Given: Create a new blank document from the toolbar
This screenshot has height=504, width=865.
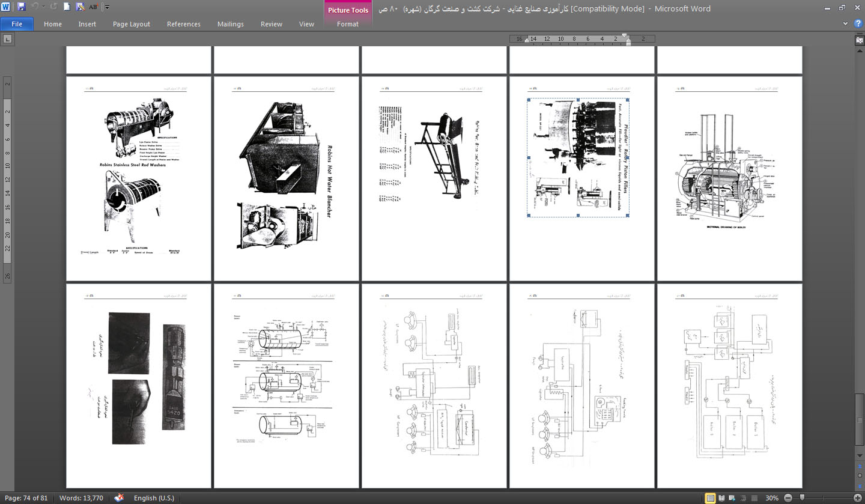Looking at the screenshot, I should [x=67, y=7].
